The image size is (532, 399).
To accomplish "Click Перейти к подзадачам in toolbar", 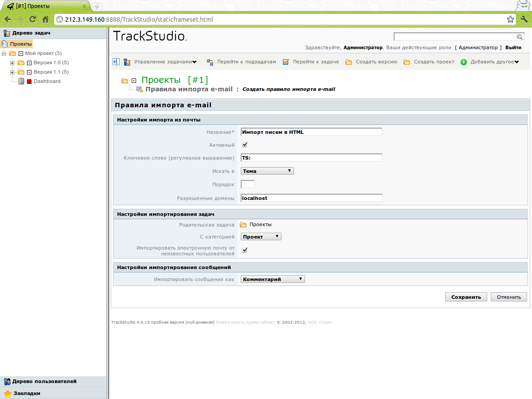I will 246,62.
